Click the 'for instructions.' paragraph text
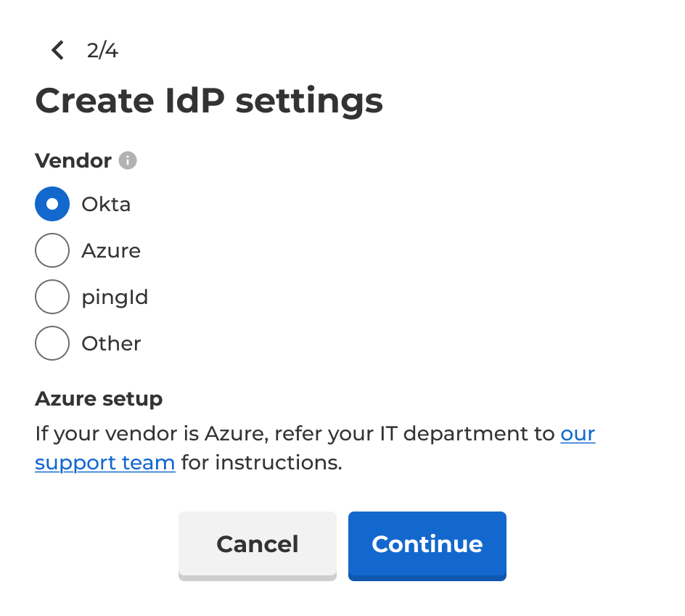 [x=262, y=463]
